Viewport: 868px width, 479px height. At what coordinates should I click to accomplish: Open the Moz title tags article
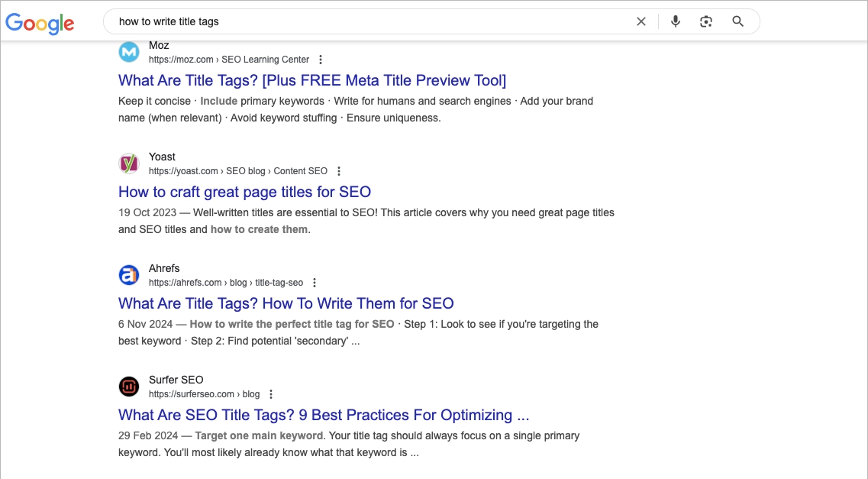(312, 80)
